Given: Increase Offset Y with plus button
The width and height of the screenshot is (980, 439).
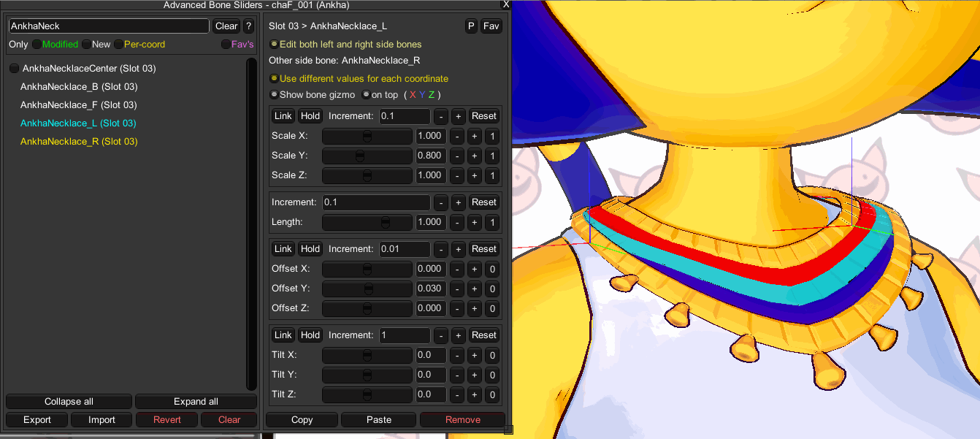Looking at the screenshot, I should pos(474,289).
